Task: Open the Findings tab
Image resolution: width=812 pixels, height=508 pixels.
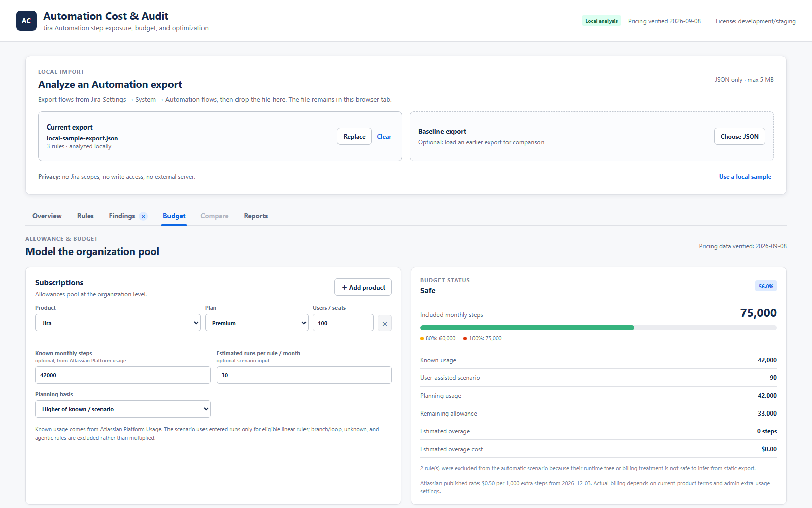Action: point(128,216)
